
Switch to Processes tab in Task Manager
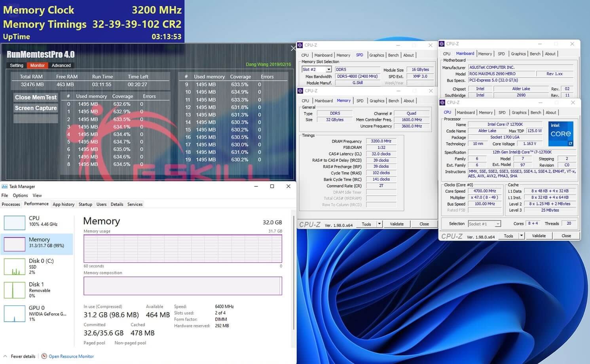11,205
